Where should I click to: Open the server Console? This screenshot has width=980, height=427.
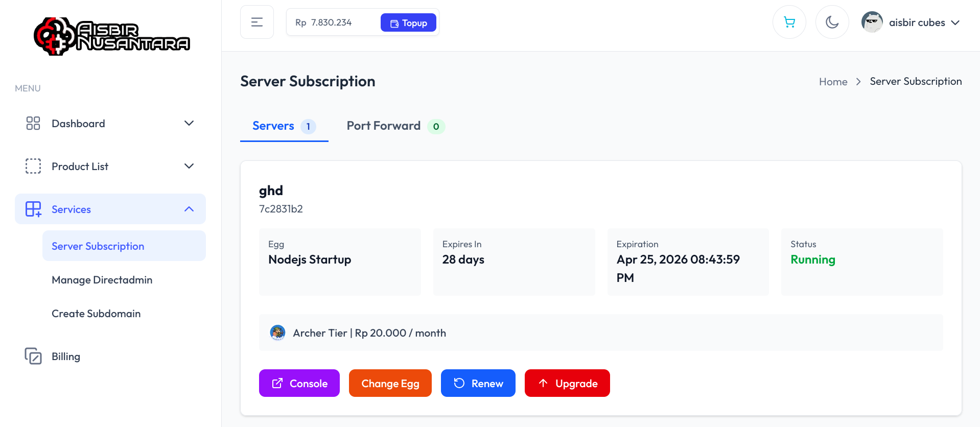(299, 383)
